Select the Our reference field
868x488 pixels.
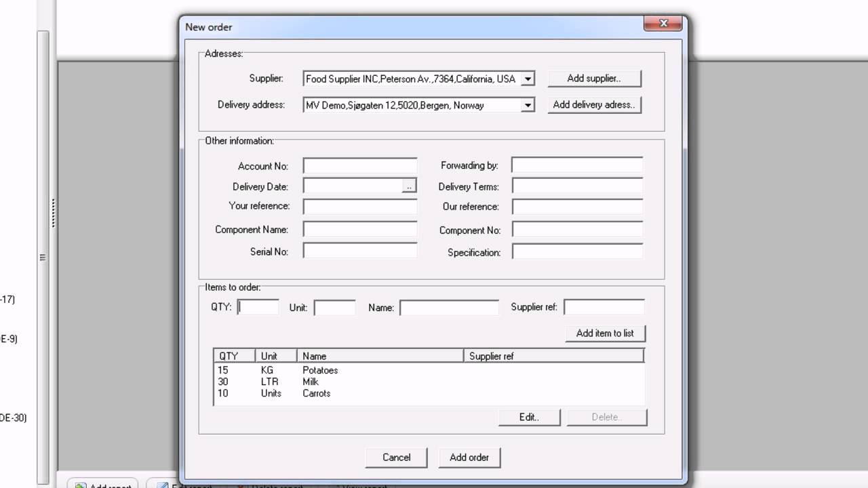pyautogui.click(x=577, y=207)
